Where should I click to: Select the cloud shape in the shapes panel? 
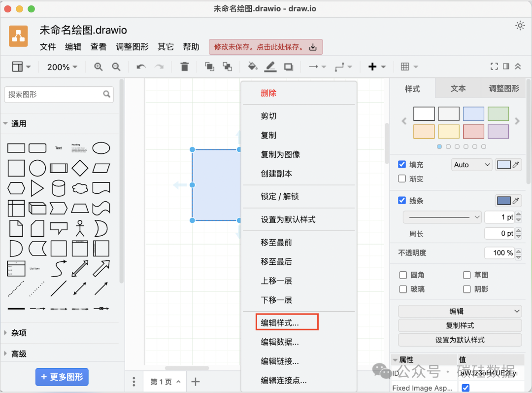click(x=80, y=187)
